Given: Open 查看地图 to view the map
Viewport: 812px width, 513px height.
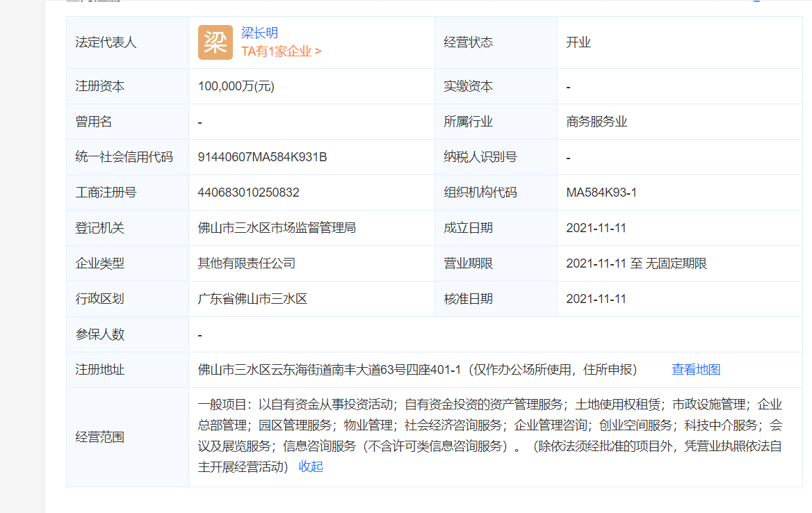Looking at the screenshot, I should click(696, 369).
